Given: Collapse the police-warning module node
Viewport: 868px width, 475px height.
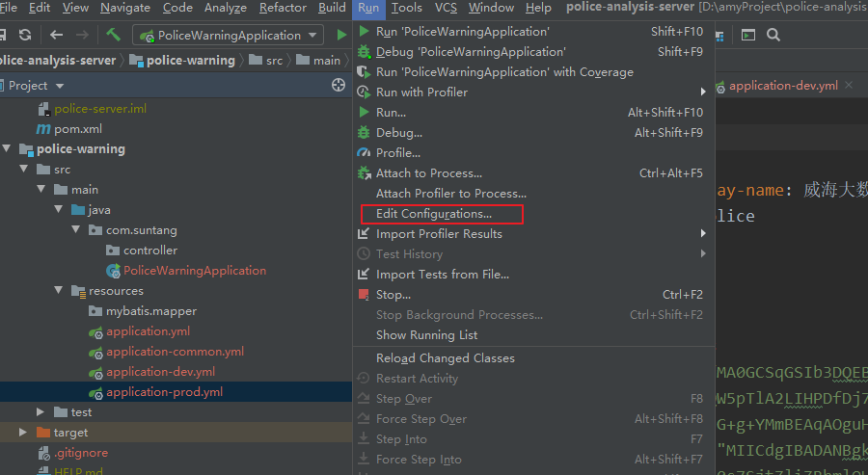Looking at the screenshot, I should pos(7,148).
